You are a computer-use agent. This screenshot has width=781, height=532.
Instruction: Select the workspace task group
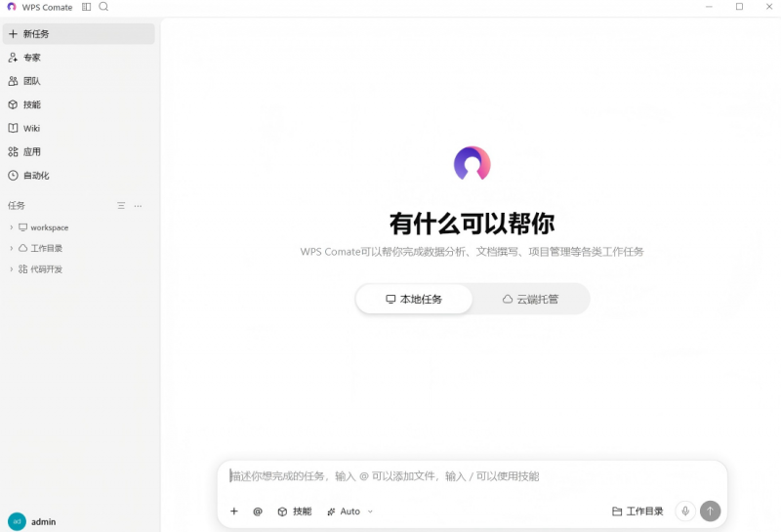50,227
